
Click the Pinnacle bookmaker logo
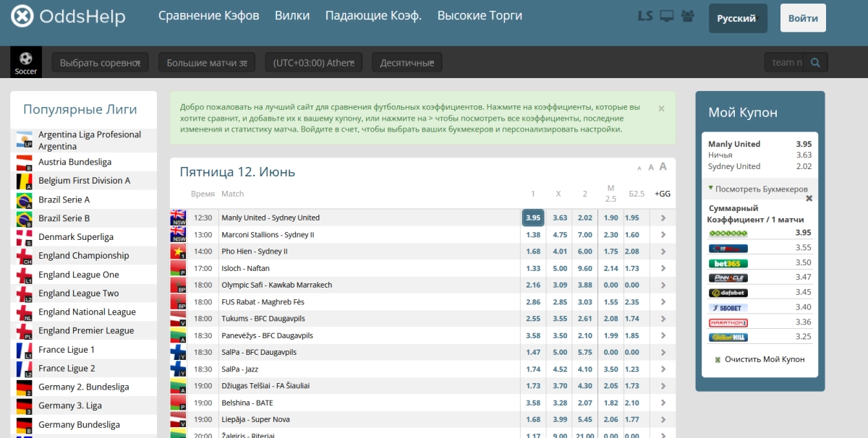tap(728, 278)
